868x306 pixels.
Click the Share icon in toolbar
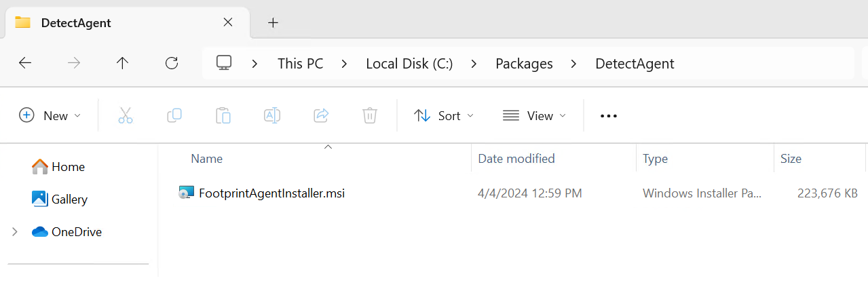321,115
